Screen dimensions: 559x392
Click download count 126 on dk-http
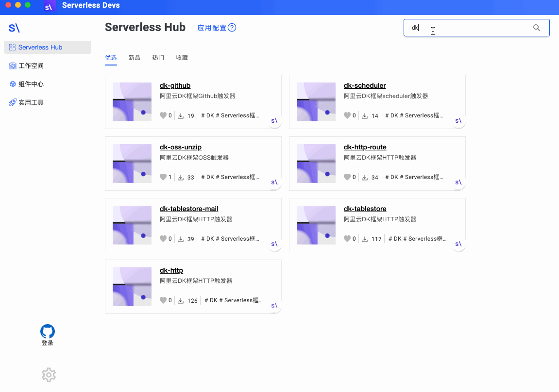pos(192,300)
